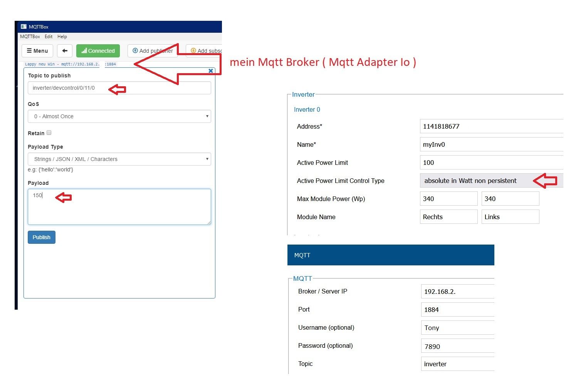
Task: Close the publisher panel with the X
Action: coord(211,71)
